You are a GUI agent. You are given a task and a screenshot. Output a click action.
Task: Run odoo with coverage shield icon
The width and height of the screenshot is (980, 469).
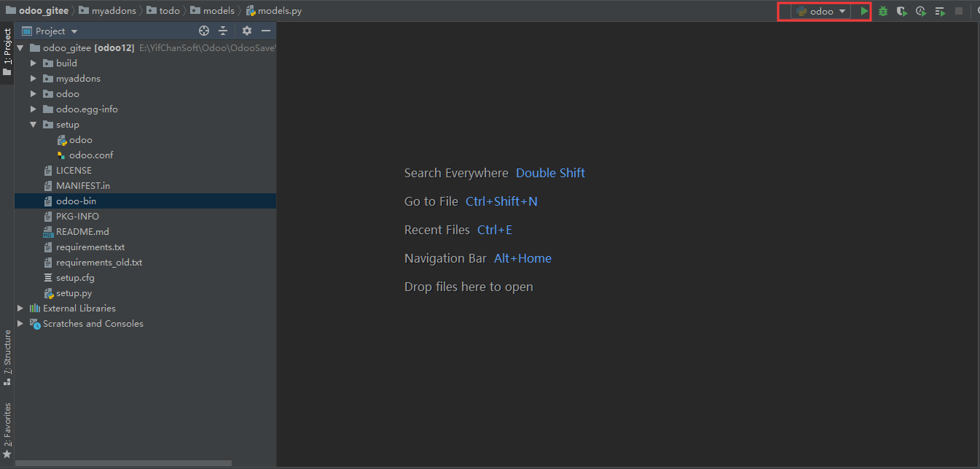[x=902, y=11]
